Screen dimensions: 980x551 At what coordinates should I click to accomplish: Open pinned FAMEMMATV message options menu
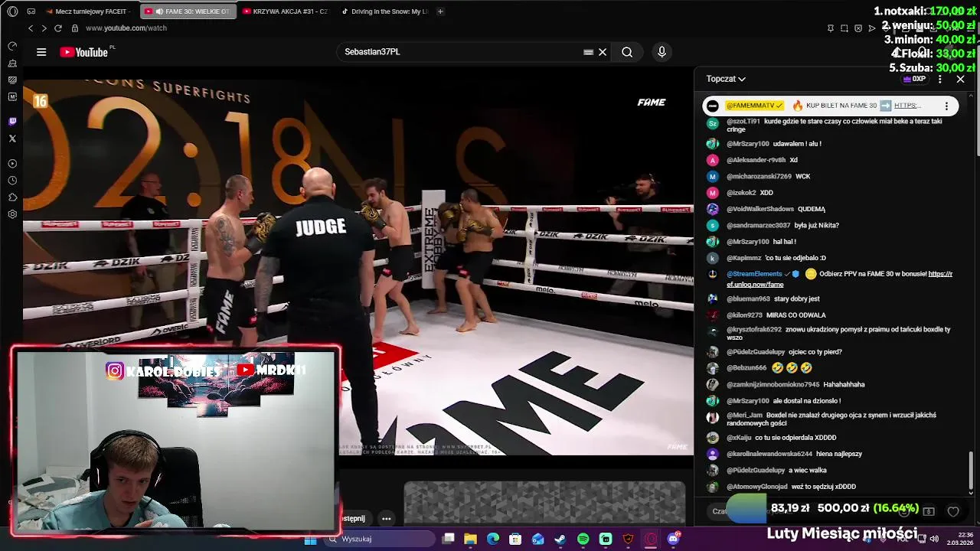click(x=946, y=106)
